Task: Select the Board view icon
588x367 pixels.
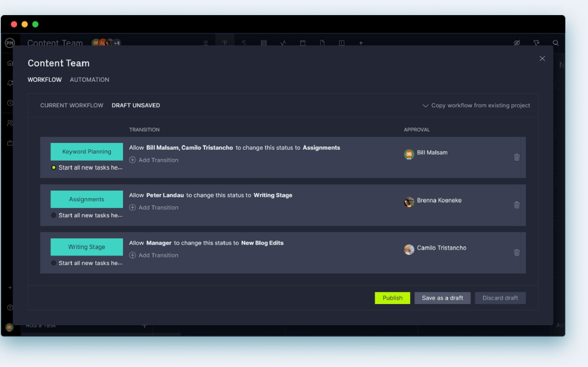Action: click(225, 43)
